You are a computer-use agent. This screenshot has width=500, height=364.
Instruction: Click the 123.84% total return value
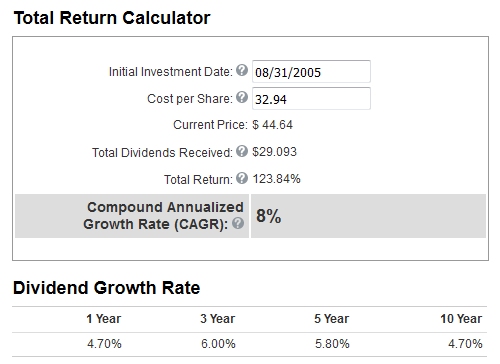[276, 179]
